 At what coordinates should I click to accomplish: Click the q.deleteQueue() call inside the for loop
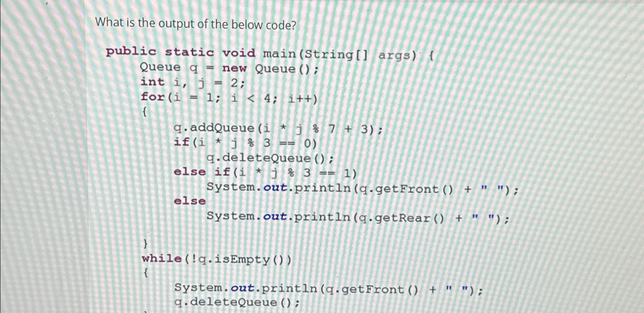[x=270, y=158]
